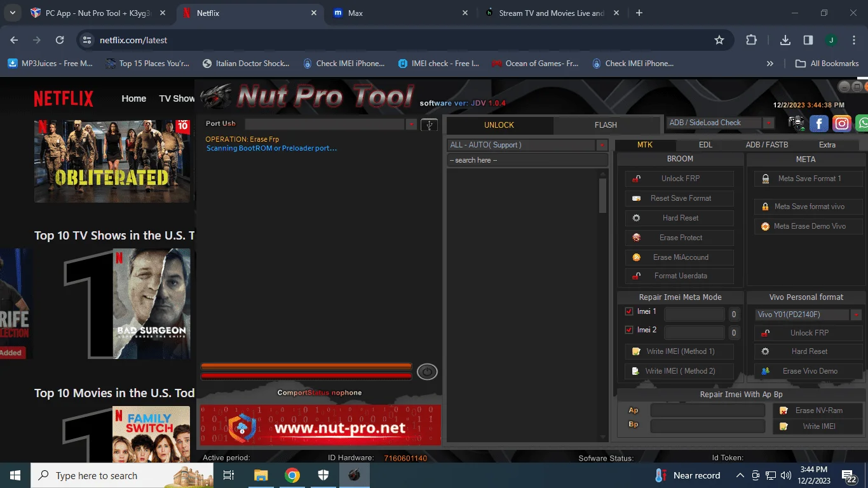Click Erase Vivo Demo
The width and height of the screenshot is (868, 488).
(x=808, y=371)
